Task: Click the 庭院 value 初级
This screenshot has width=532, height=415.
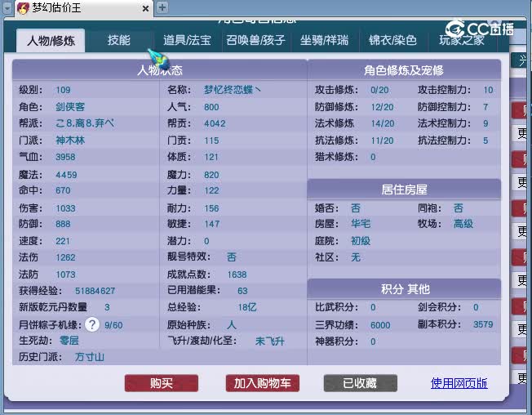Action: [x=361, y=241]
